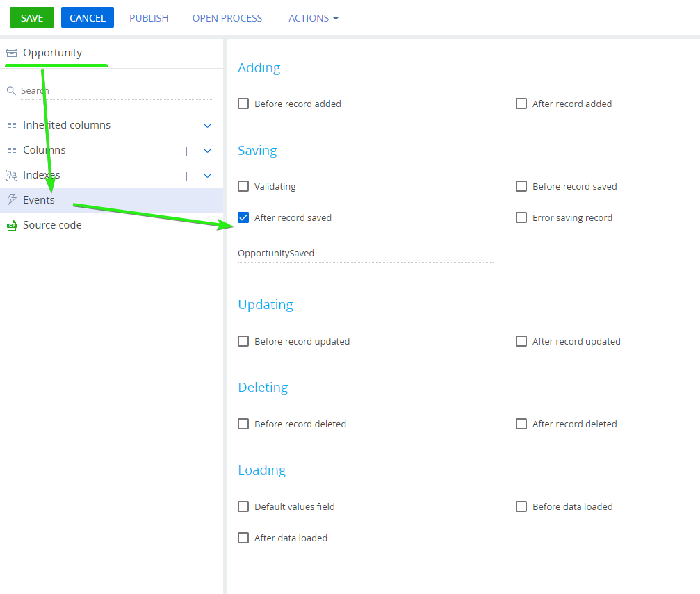The width and height of the screenshot is (700, 594).
Task: Open the Actions dropdown menu
Action: click(314, 18)
